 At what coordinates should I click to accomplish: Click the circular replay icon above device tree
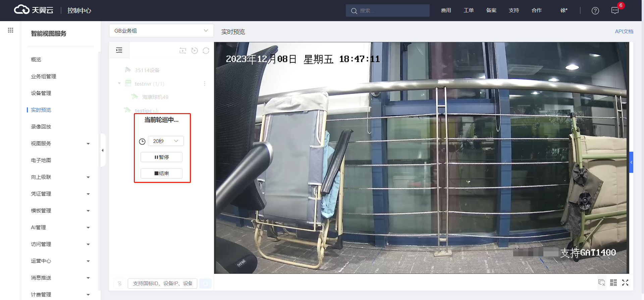pyautogui.click(x=195, y=51)
